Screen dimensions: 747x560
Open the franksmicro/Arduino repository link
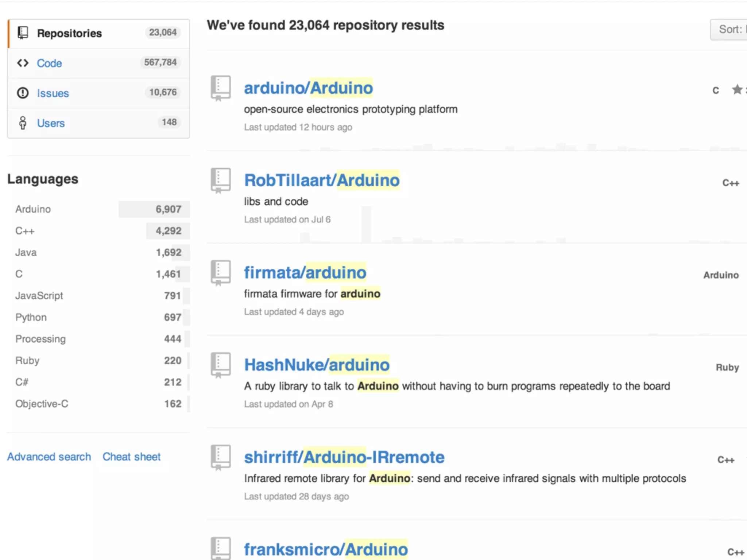point(326,549)
